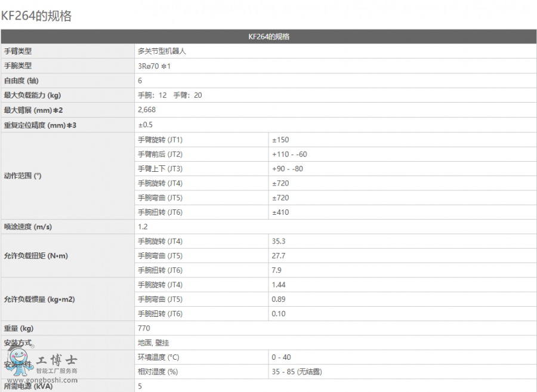Click the 工博士 robot mascot watermark logo
The height and width of the screenshot is (392, 537).
[x=17, y=365]
